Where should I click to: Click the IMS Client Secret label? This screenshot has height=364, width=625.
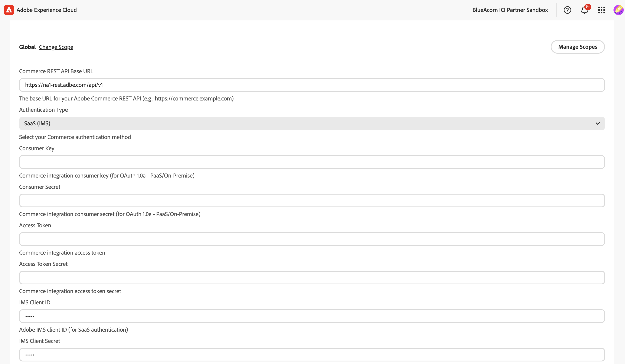[40, 341]
